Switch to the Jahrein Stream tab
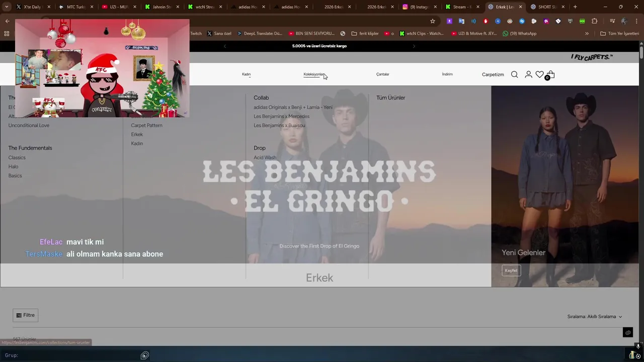 pyautogui.click(x=162, y=7)
